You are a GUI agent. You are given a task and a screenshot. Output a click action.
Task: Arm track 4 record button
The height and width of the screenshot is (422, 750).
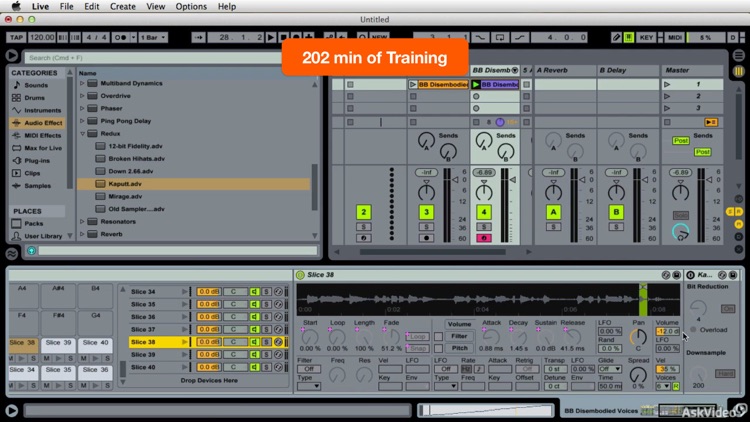pos(484,238)
